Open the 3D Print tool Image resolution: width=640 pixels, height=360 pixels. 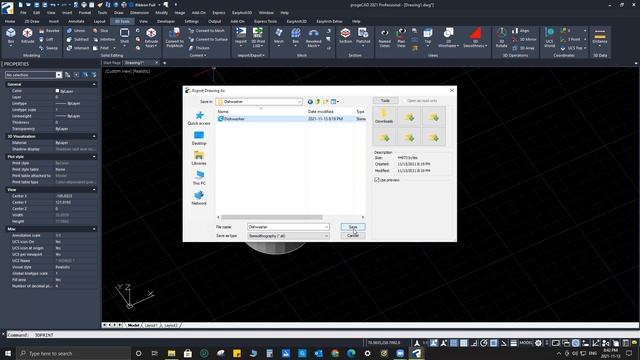pos(258,38)
